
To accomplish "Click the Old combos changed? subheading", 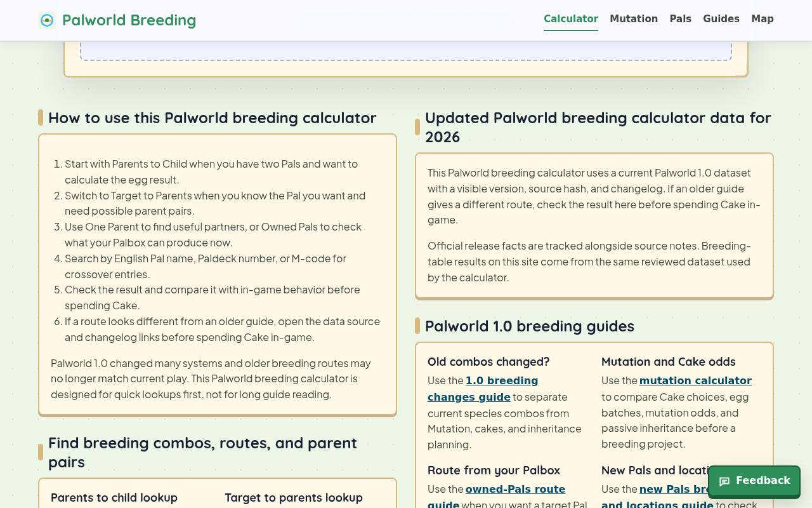I will (488, 362).
